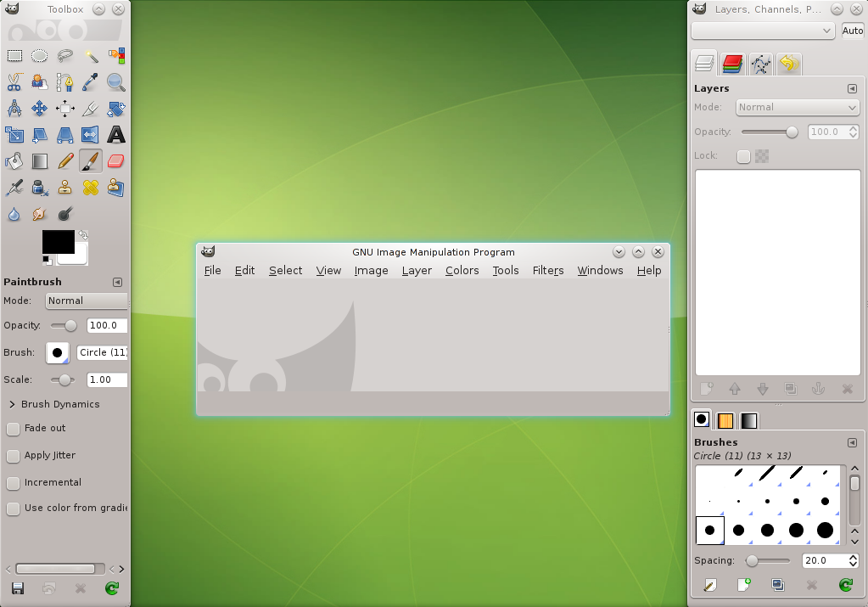868x607 pixels.
Task: Activate the Flip tool
Action: 91,135
